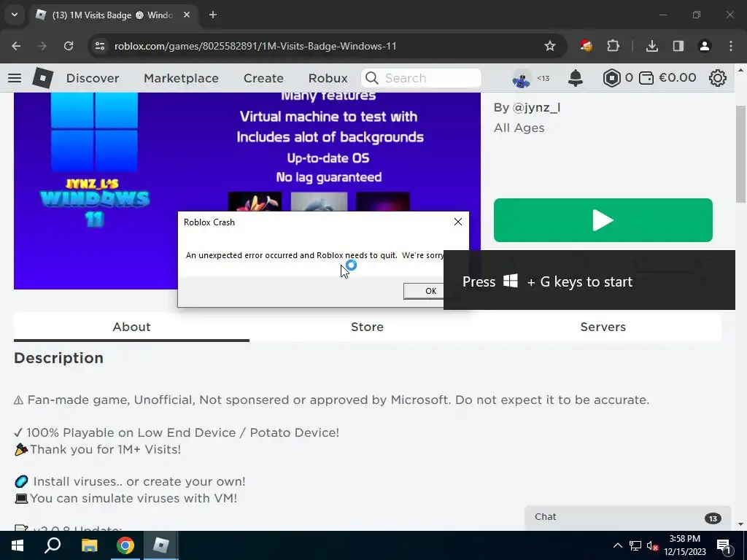Open the Create menu item
747x560 pixels.
263,78
